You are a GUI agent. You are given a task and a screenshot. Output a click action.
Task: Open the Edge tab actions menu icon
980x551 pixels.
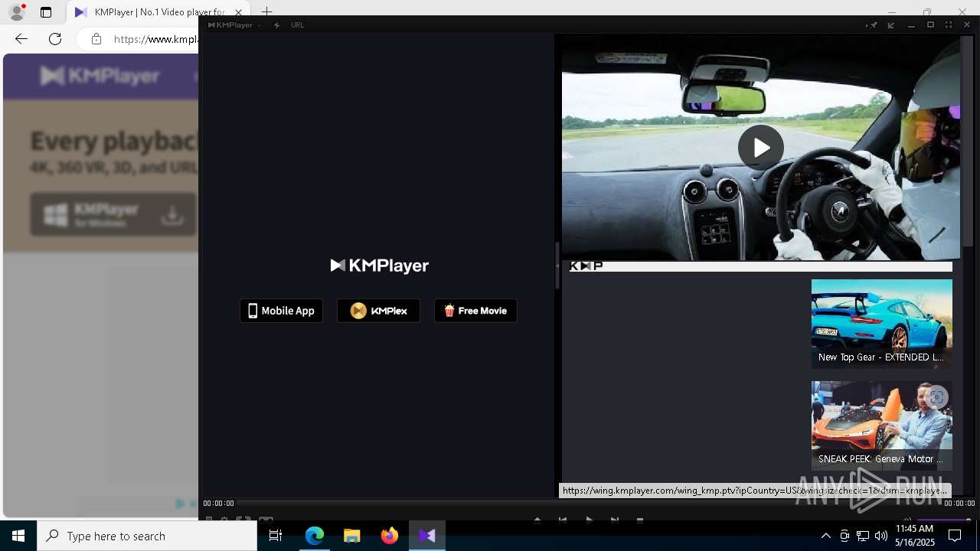point(46,12)
